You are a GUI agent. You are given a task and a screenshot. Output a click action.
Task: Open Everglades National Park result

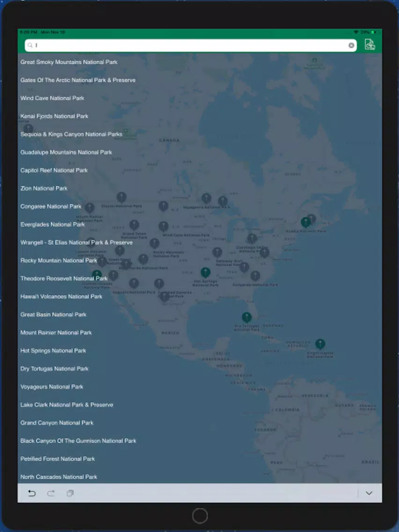click(52, 224)
